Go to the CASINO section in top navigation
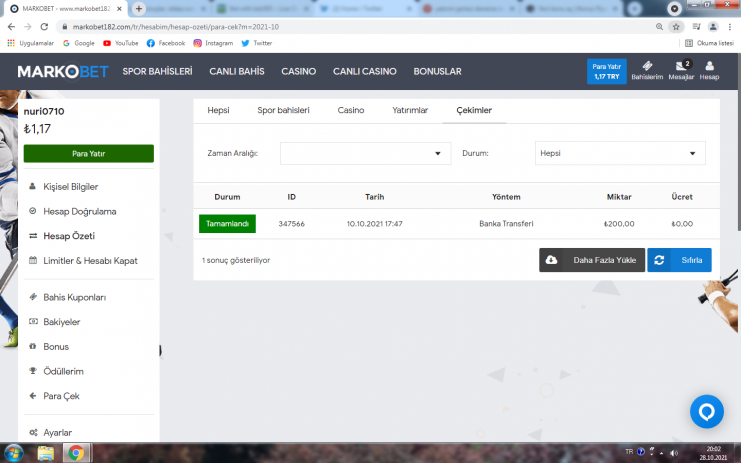741x463 pixels. [299, 71]
